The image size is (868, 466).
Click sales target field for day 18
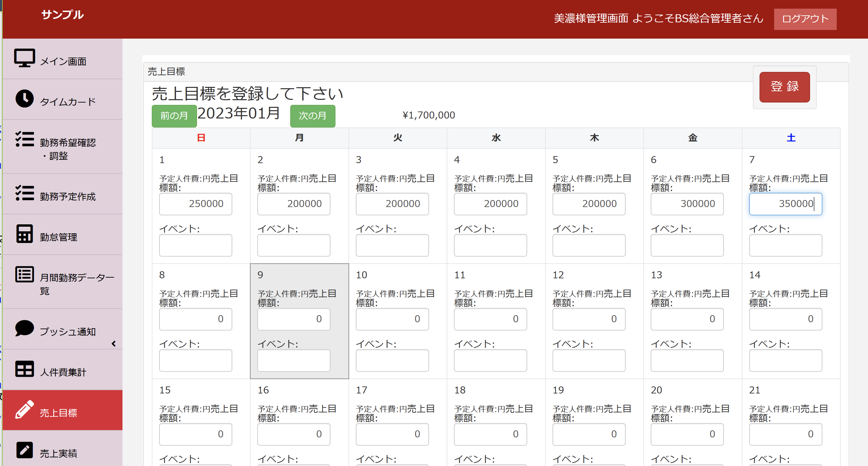(490, 434)
